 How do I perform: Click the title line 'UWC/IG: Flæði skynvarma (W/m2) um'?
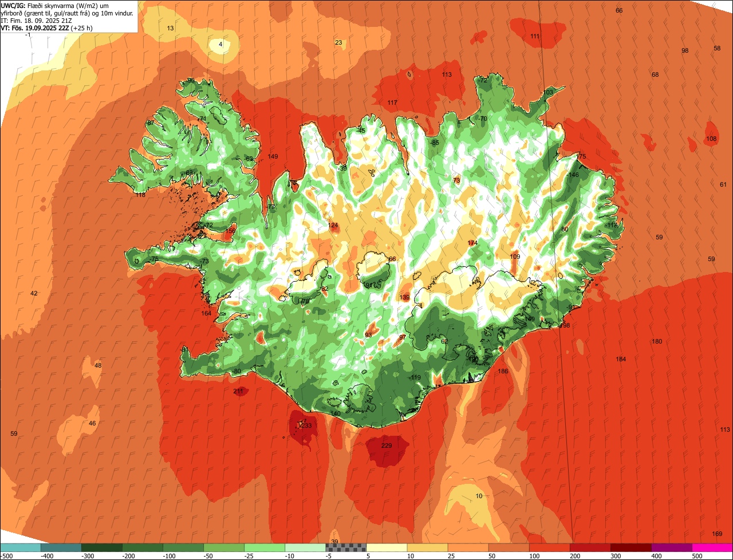(55, 5)
